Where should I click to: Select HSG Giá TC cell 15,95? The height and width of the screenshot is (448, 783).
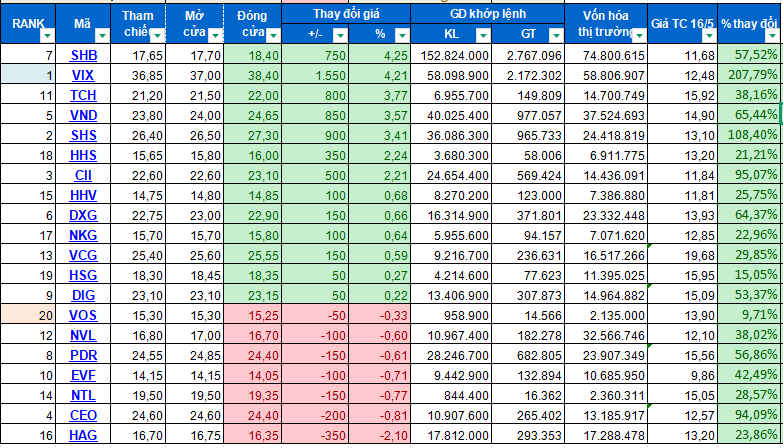coord(683,275)
